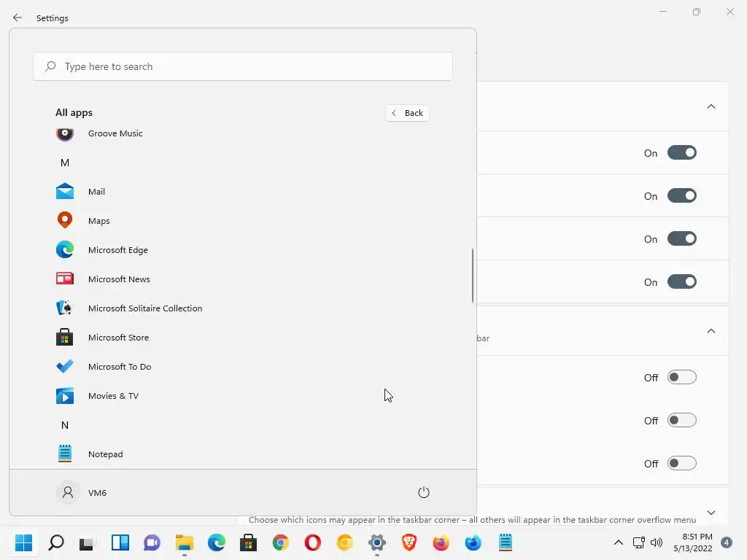Launch Movies & TV app icon
Screen dimensions: 747x560
coord(65,396)
